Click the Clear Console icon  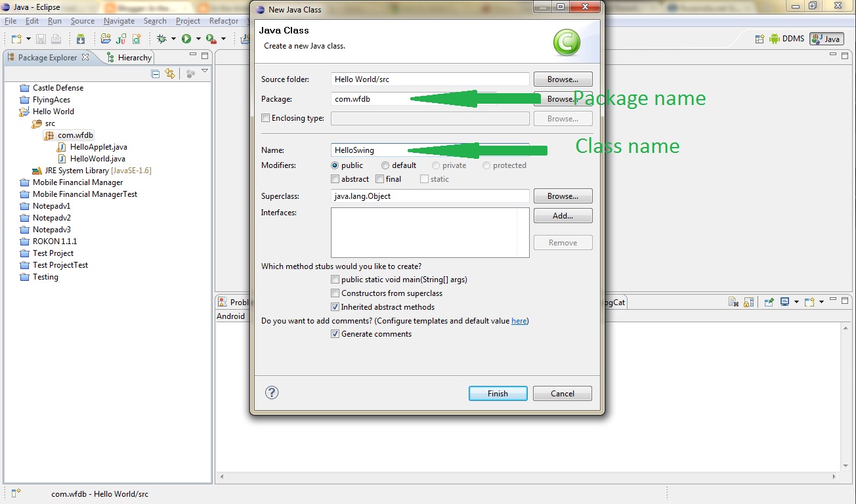(x=735, y=302)
